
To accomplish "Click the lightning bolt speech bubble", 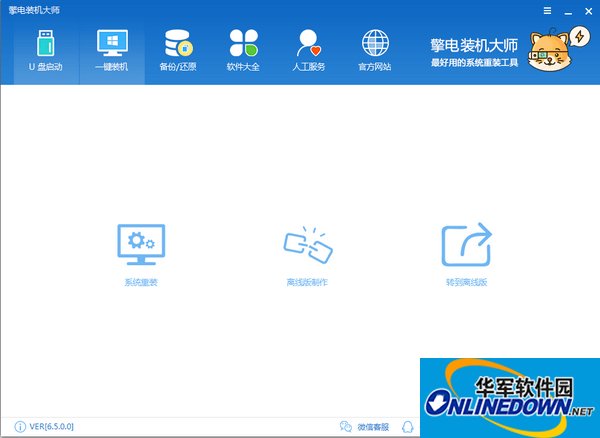I will tap(579, 37).
